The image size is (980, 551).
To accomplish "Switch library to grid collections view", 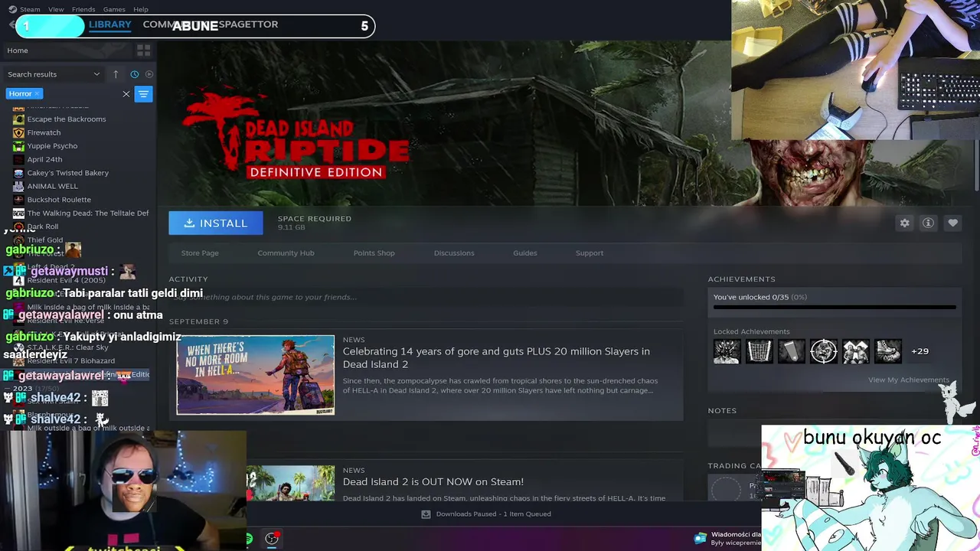I will [143, 51].
